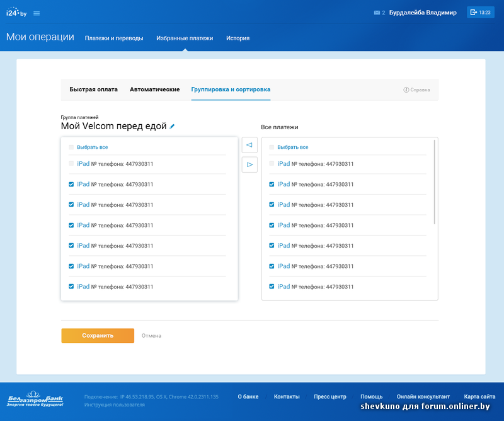The image size is (504, 421).
Task: Go to Платежи и переводы section
Action: pos(114,38)
